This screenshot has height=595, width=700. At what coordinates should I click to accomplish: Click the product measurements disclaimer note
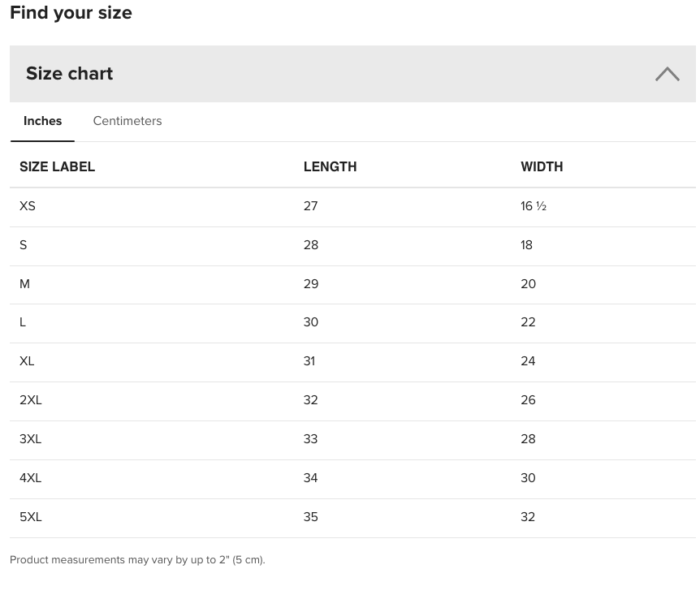point(137,560)
